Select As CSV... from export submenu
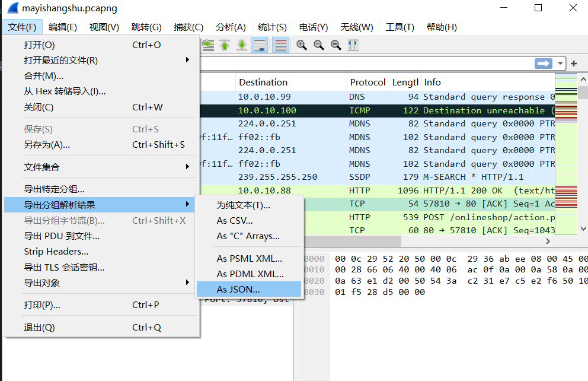This screenshot has height=381, width=588. [x=235, y=221]
